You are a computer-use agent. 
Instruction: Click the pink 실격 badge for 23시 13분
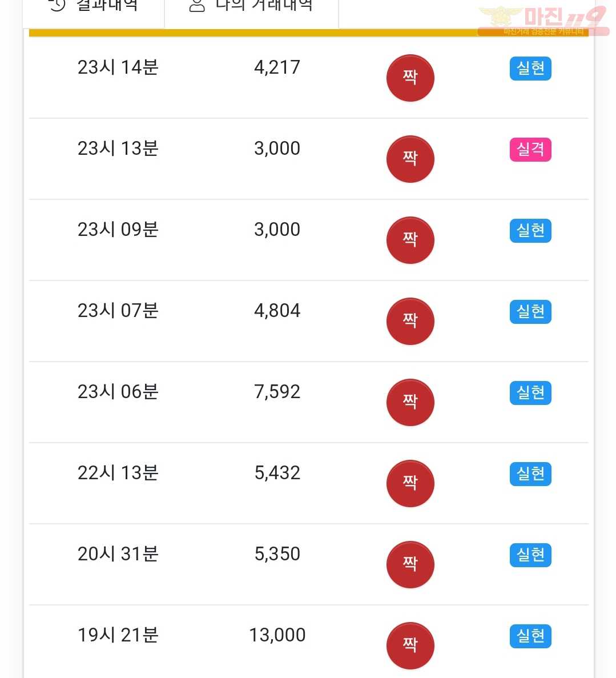point(530,150)
